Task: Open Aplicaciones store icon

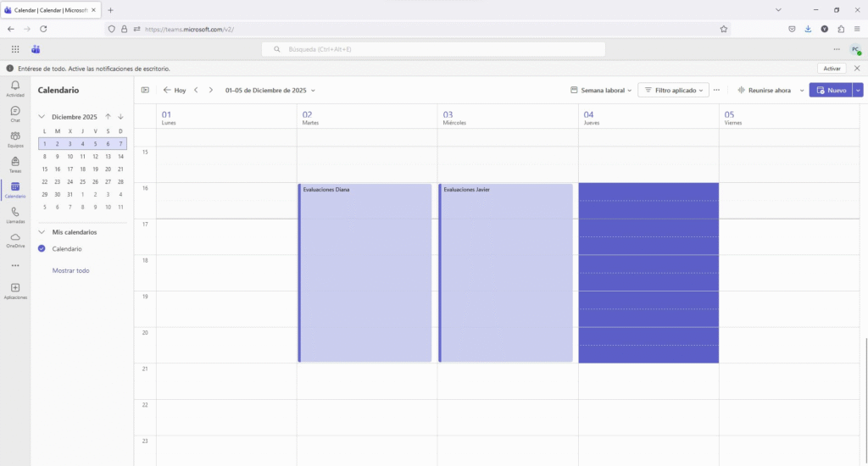Action: point(15,291)
